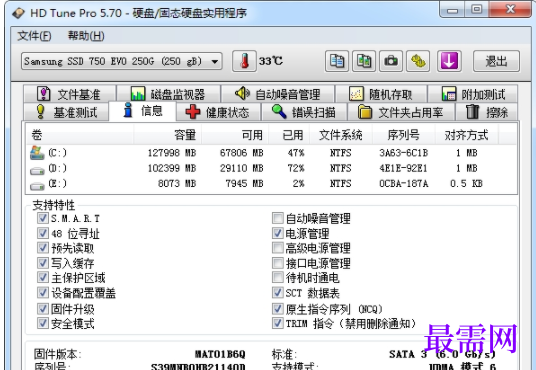Switch to the 随机存取 tab
Viewport: 536px width, 370px height.
tap(381, 94)
